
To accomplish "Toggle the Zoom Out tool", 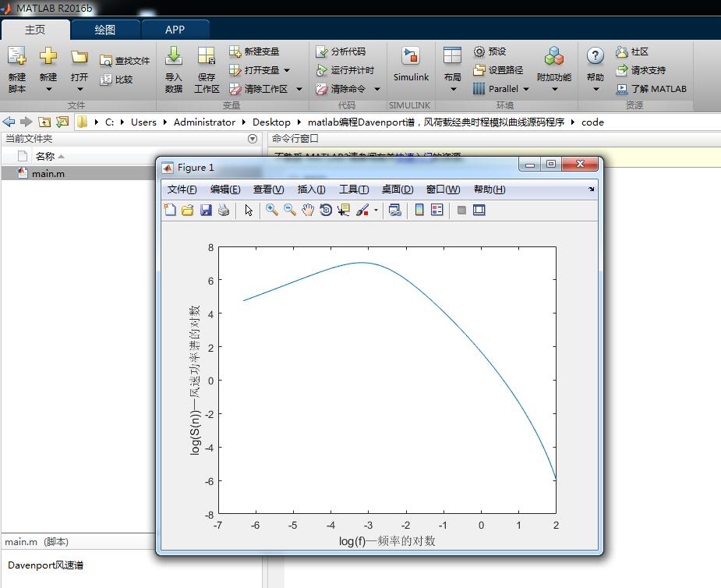I will point(290,211).
